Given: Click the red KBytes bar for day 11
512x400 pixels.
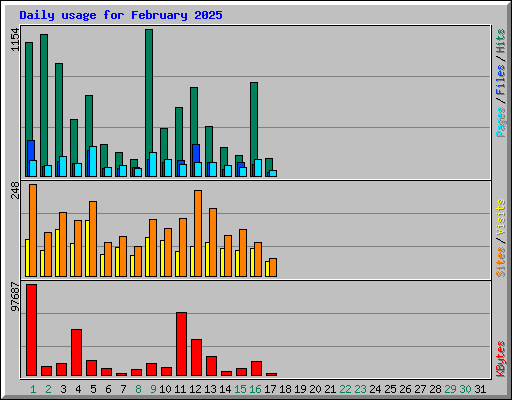Looking at the screenshot, I should (x=181, y=344).
